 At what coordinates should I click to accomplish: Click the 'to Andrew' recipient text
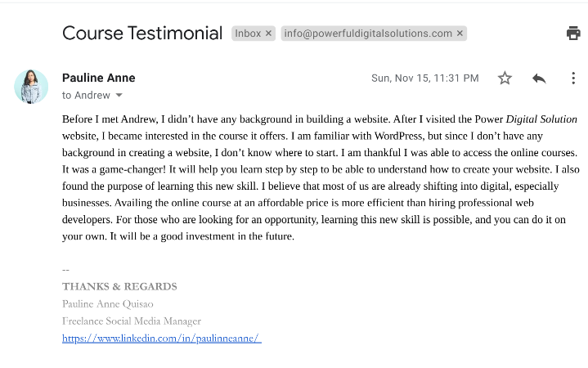(87, 96)
